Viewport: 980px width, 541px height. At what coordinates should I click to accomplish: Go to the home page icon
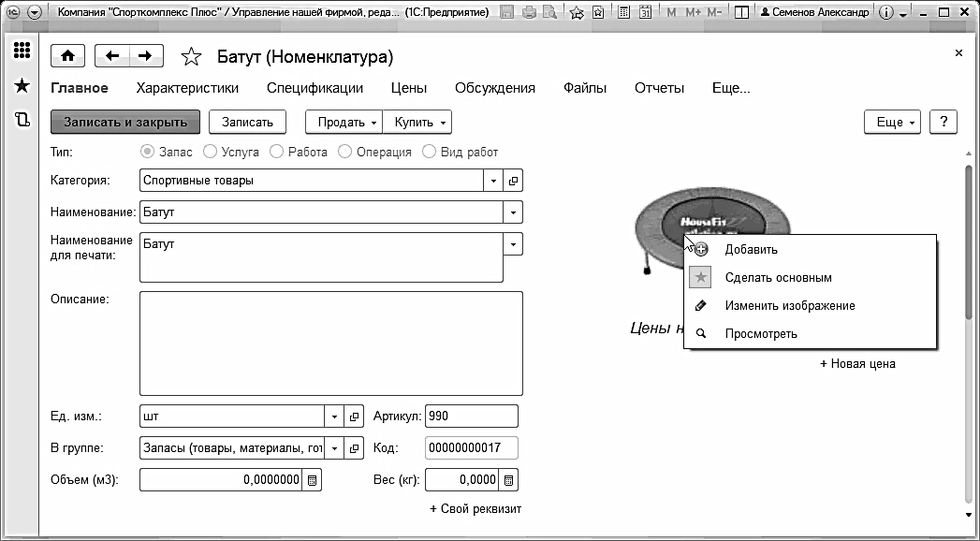66,56
